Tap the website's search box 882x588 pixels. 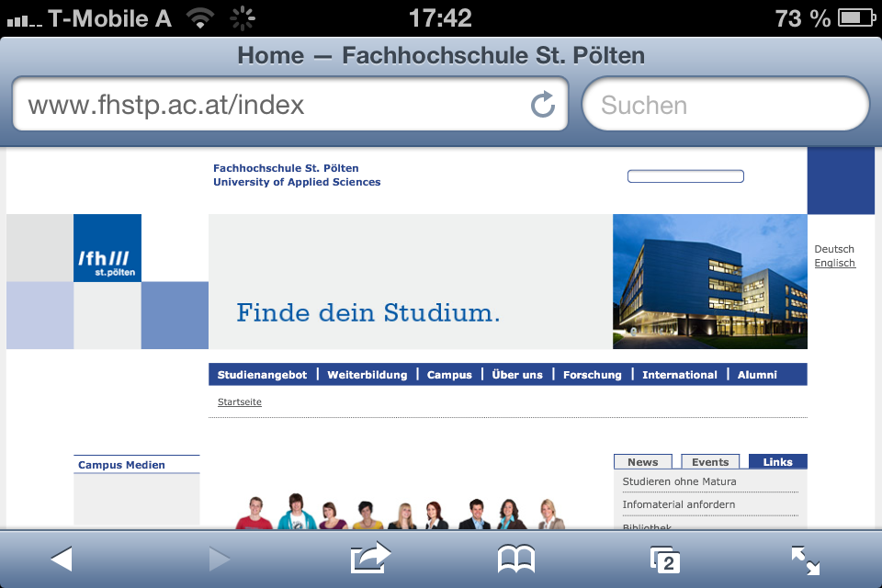click(x=685, y=176)
